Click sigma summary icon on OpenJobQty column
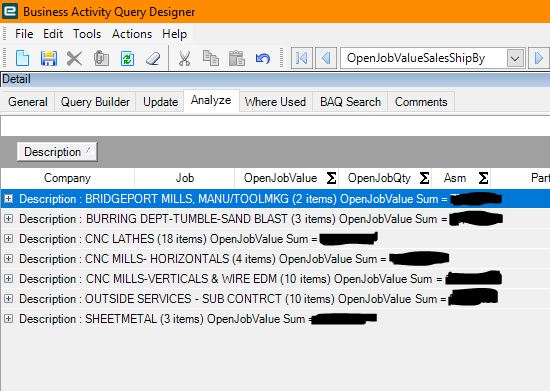This screenshot has width=550, height=391. tap(424, 178)
